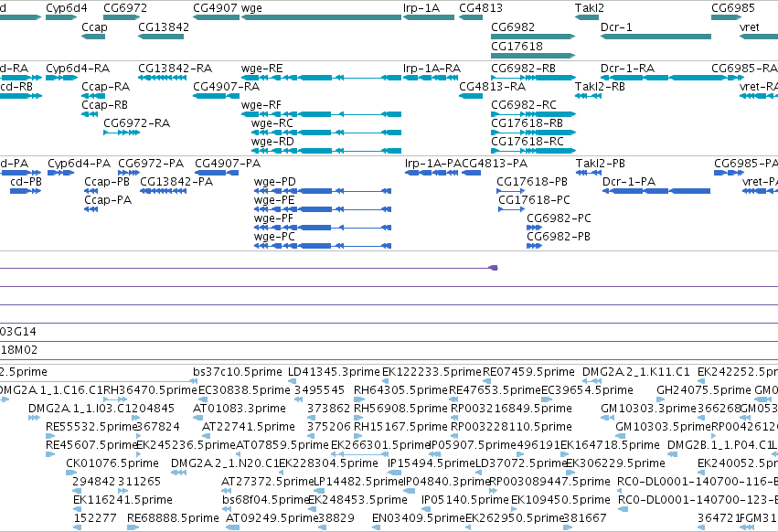Select the vret gene label
This screenshot has height=532, width=778.
click(750, 27)
